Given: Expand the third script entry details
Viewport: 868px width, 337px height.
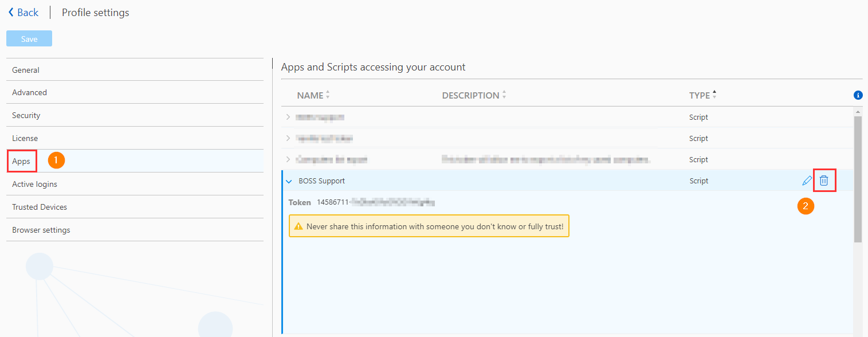Looking at the screenshot, I should pos(288,159).
